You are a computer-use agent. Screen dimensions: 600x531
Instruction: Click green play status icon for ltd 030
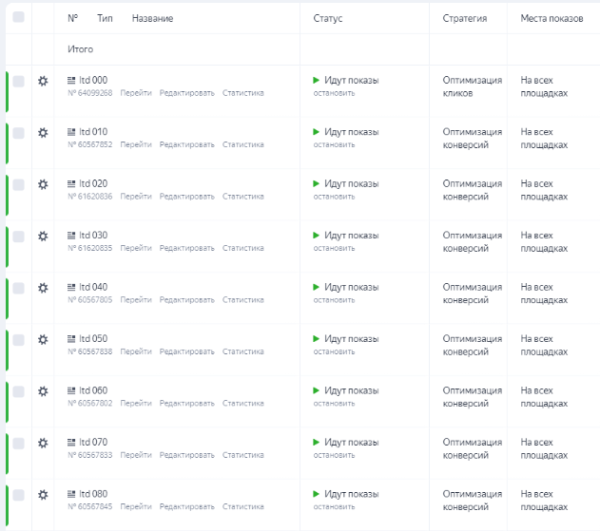317,235
